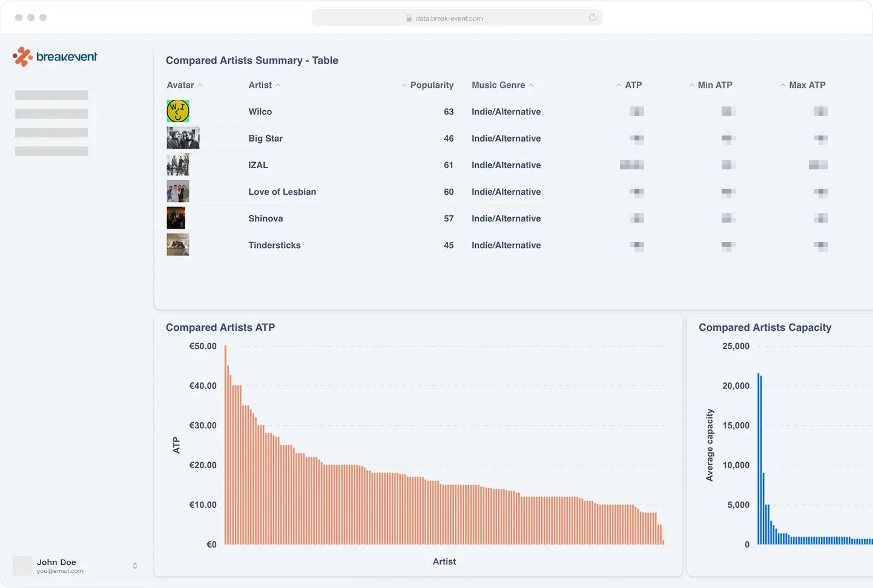Click the tallest orange ATP bar
Screen dimensions: 873x588
(x=225, y=445)
